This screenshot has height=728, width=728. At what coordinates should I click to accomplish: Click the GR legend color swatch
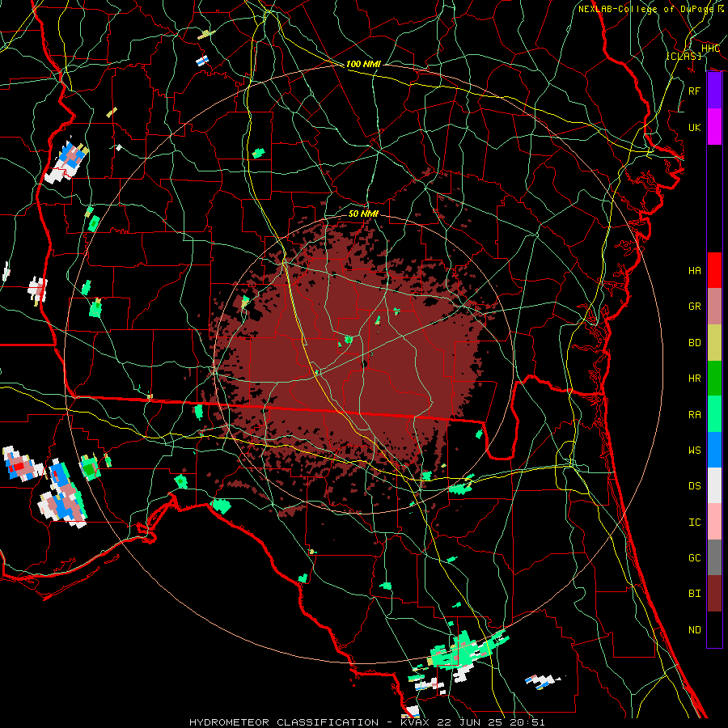tap(714, 306)
